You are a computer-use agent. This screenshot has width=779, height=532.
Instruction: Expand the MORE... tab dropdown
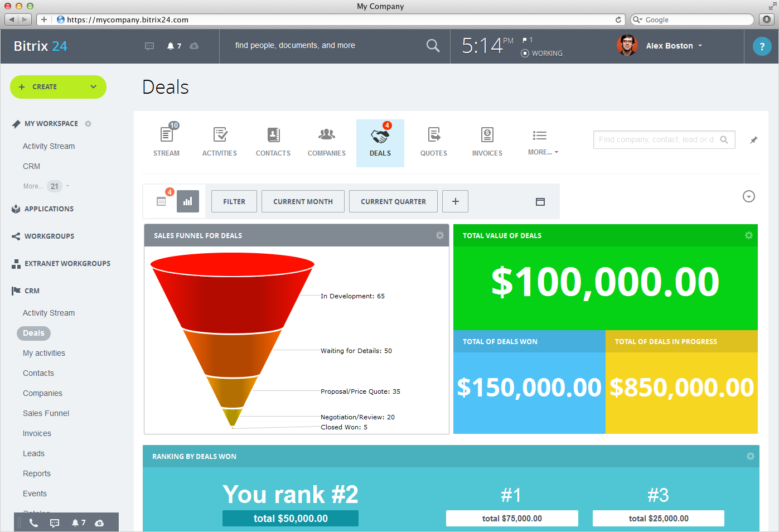(543, 152)
